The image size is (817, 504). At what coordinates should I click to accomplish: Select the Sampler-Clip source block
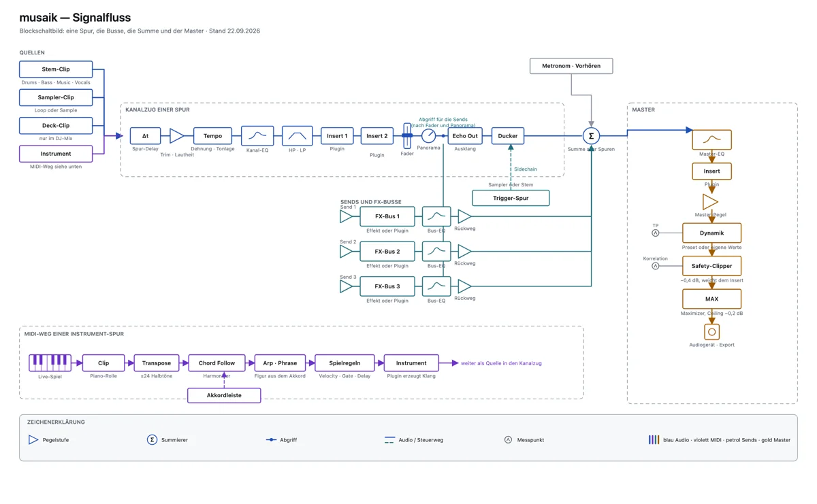coord(56,97)
